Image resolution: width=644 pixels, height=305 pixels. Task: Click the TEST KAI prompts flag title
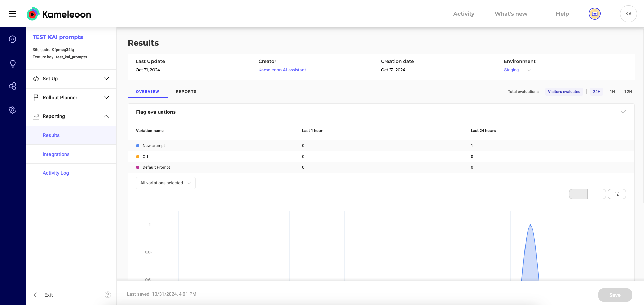58,37
